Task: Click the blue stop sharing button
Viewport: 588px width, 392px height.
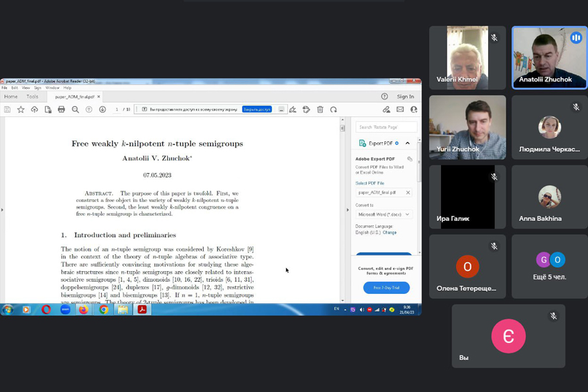Action: 257,109
